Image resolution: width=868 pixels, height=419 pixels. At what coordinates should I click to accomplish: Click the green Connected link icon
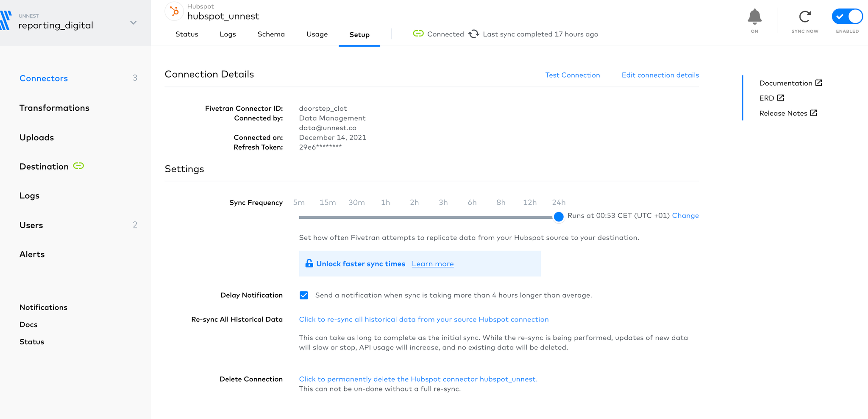point(418,34)
